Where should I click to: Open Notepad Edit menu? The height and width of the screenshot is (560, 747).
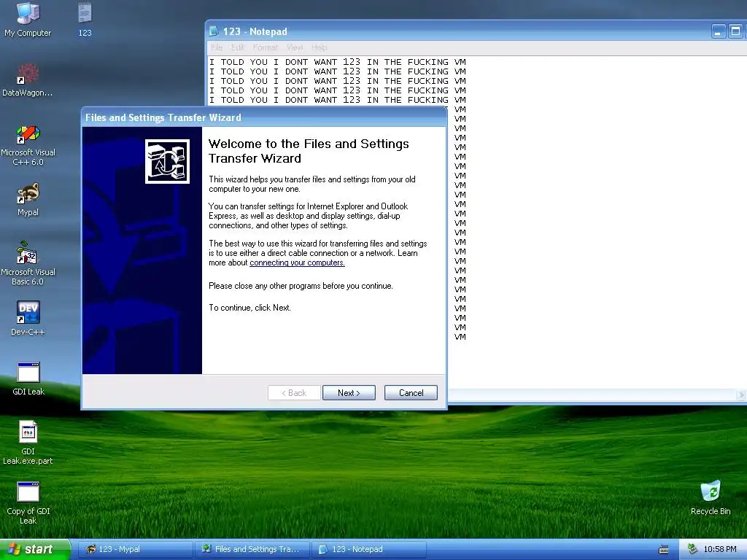238,47
